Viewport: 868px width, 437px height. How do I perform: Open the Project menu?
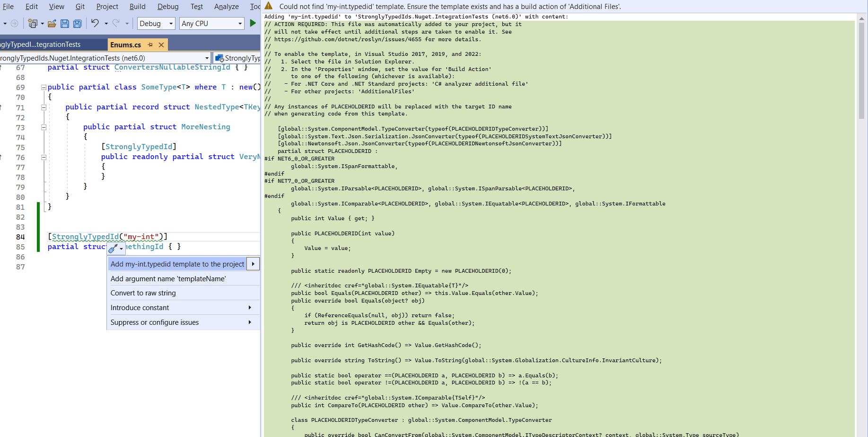tap(107, 6)
